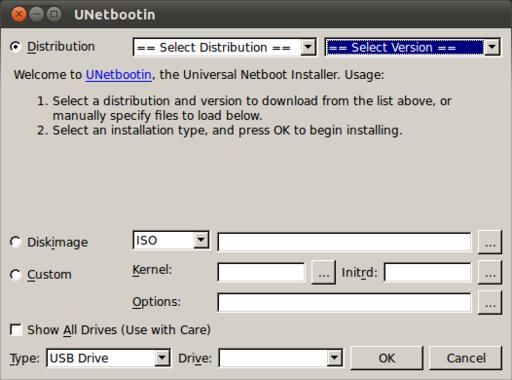Focus the Initrd input field
512x380 pixels.
[428, 273]
